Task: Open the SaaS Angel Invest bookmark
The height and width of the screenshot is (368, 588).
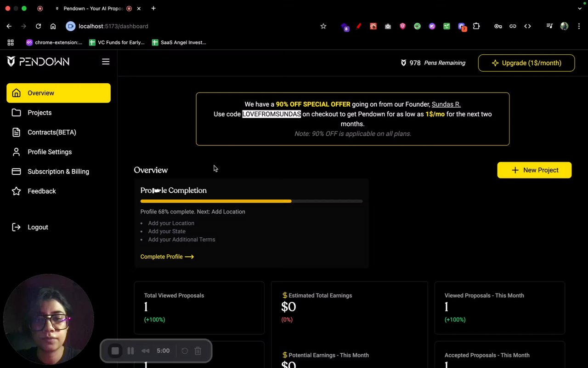Action: (x=179, y=42)
